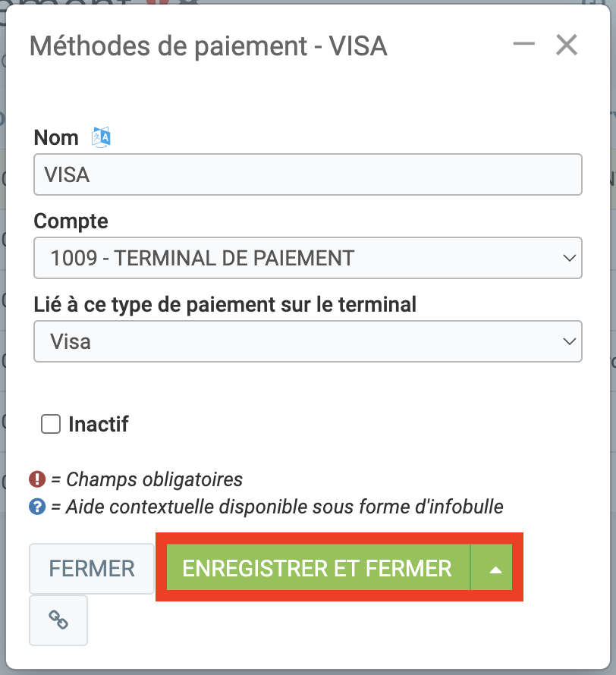Image resolution: width=616 pixels, height=675 pixels.
Task: Click the dialog title Méthodes de paiement - VISA
Action: [x=209, y=46]
